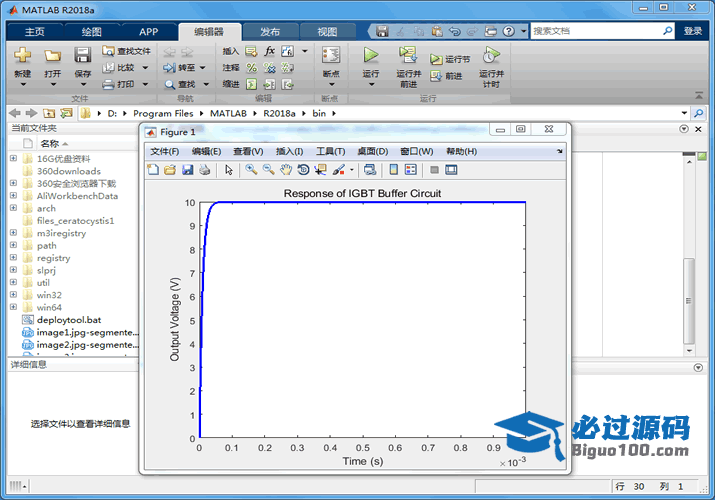Expand the 16G优盘资料 folder
This screenshot has width=715, height=500.
point(13,158)
